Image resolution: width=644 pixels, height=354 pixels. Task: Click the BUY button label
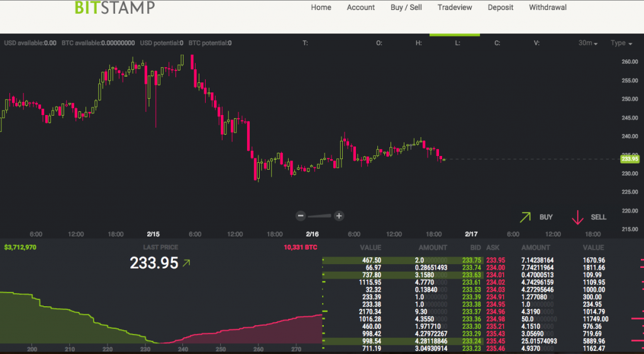(546, 218)
